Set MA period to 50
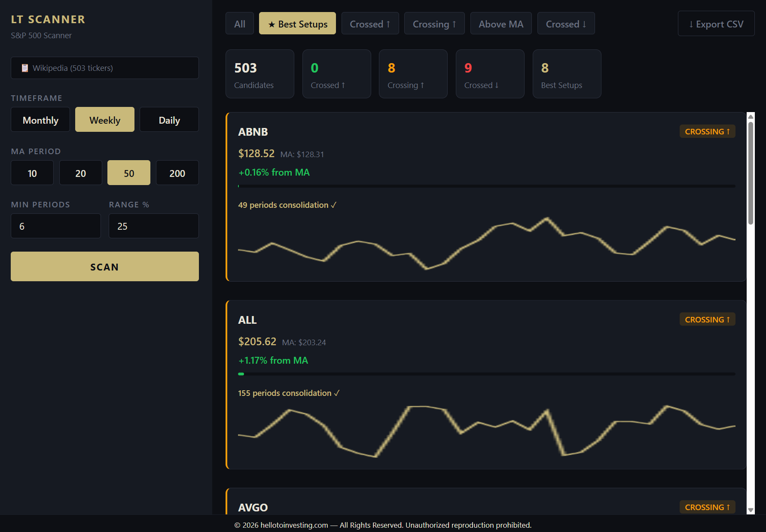This screenshot has width=766, height=532. (129, 173)
